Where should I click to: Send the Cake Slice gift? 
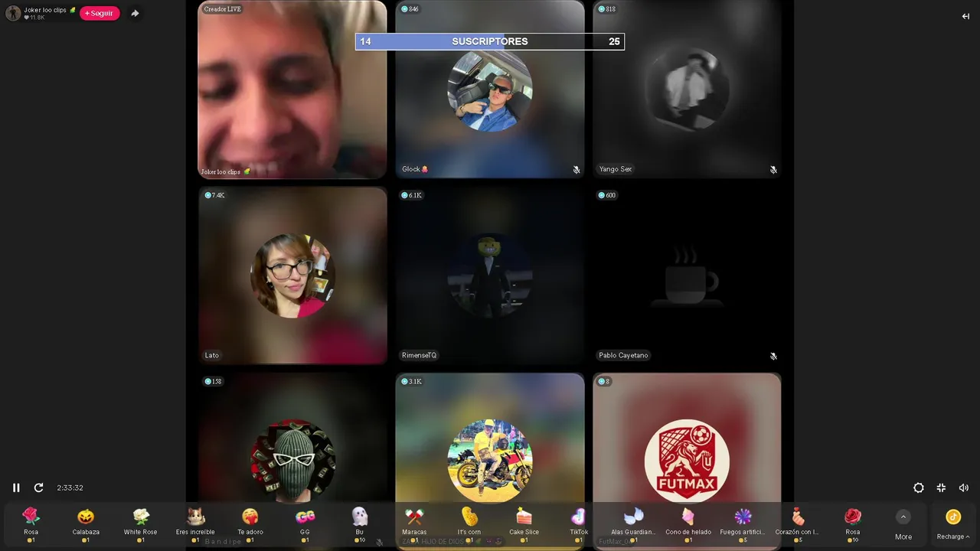524,525
